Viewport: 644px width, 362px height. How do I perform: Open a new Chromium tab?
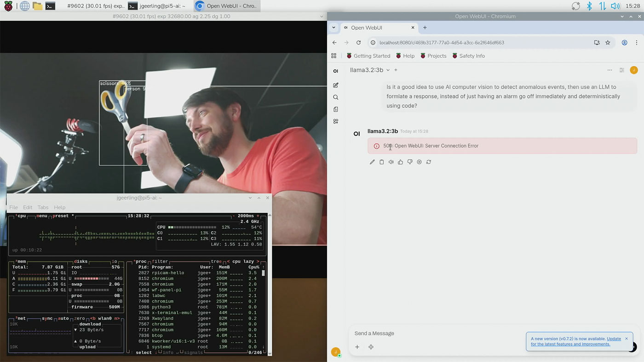[x=425, y=28]
